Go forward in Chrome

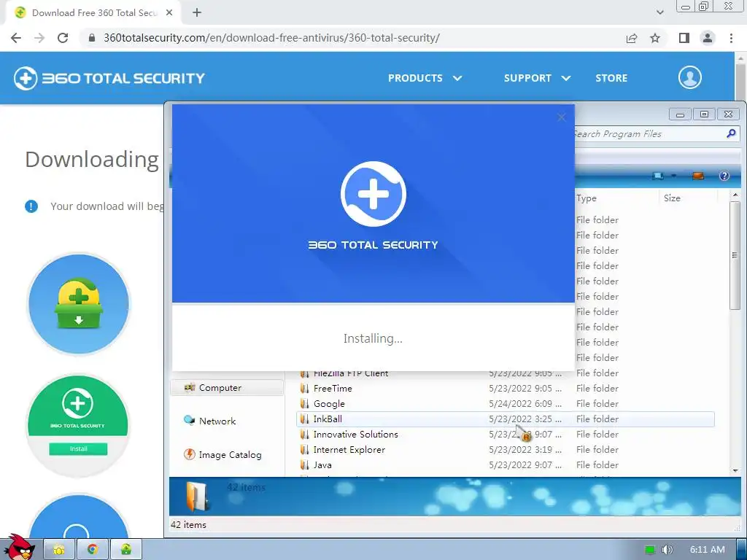[39, 38]
